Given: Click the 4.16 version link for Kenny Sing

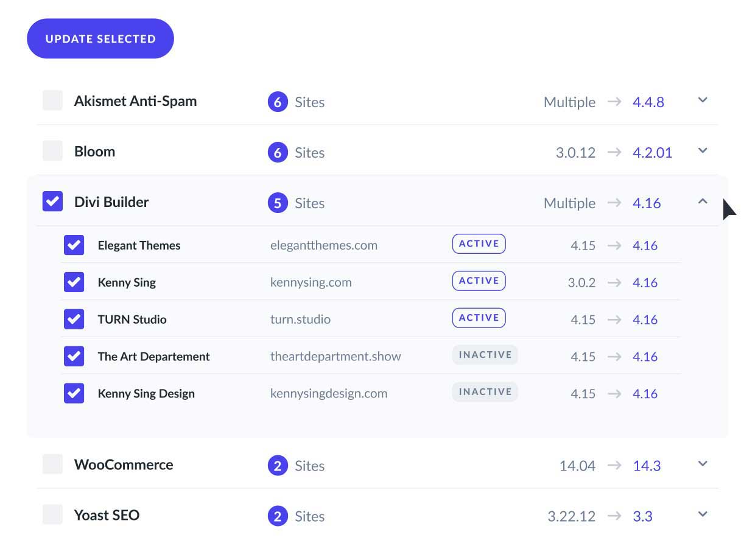Looking at the screenshot, I should tap(645, 282).
